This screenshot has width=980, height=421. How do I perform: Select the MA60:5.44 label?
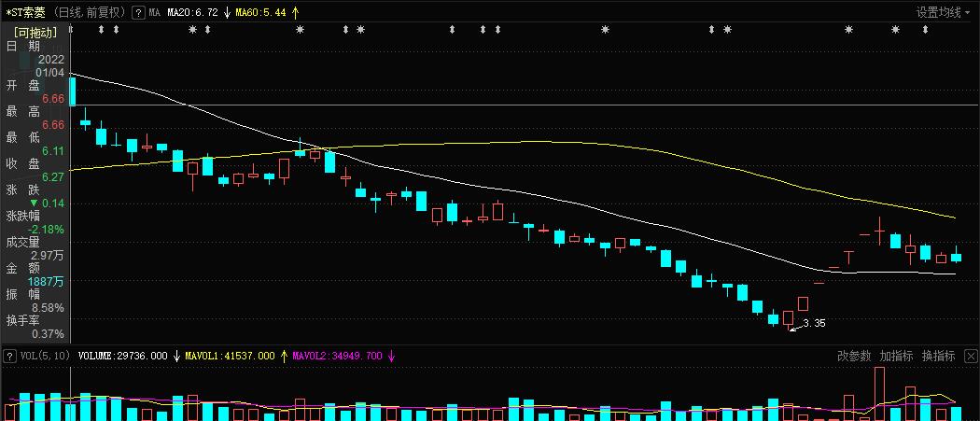(261, 12)
